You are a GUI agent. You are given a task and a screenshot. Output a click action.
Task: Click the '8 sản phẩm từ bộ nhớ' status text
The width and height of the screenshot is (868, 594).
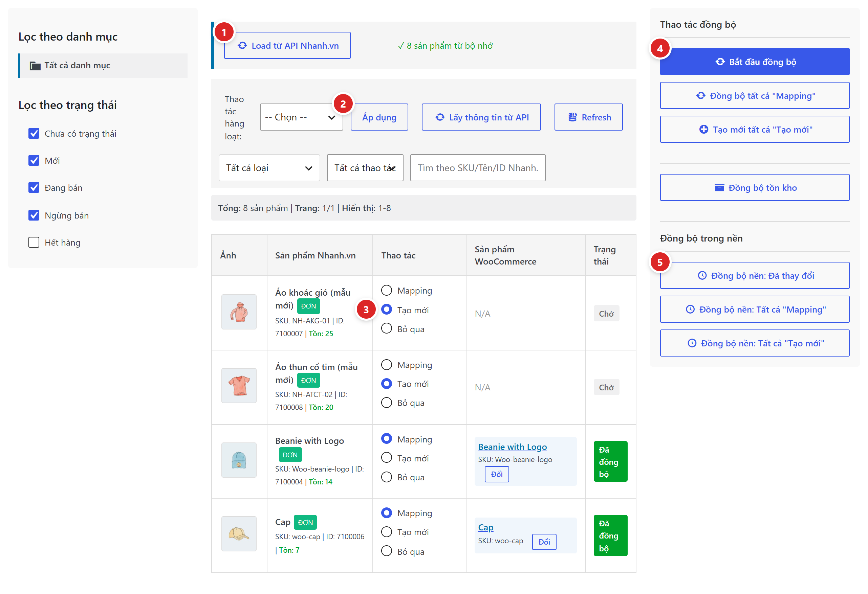coord(445,46)
